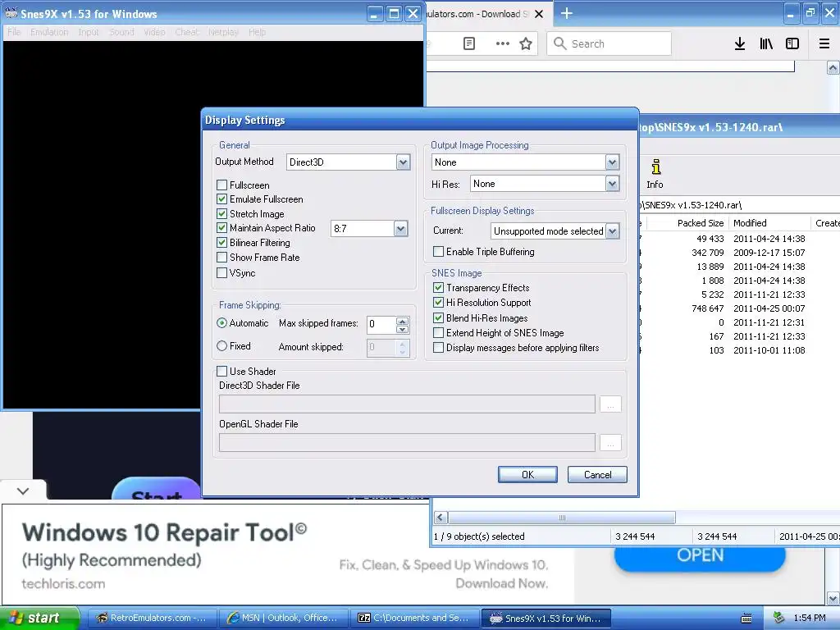Open browser downloads panel
The image size is (840, 630).
pyautogui.click(x=740, y=43)
